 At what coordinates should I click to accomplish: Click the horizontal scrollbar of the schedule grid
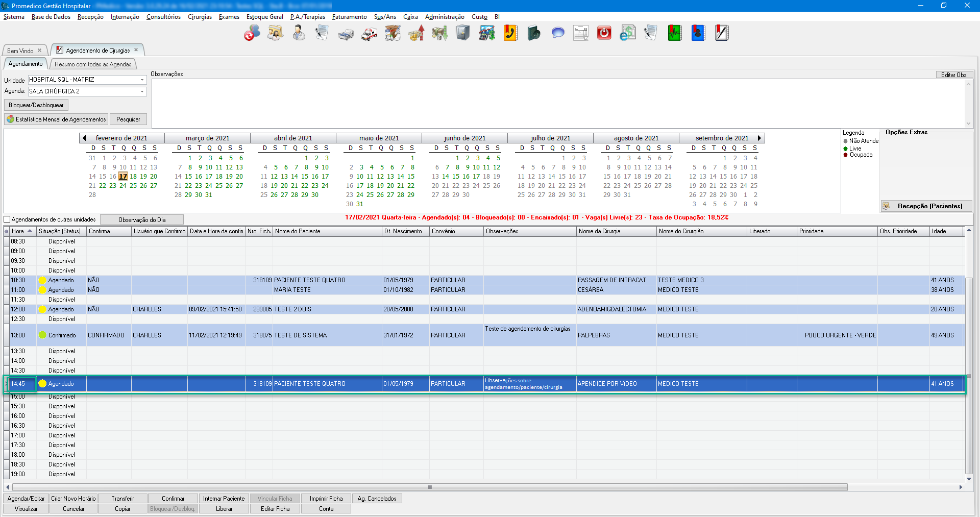(x=430, y=487)
